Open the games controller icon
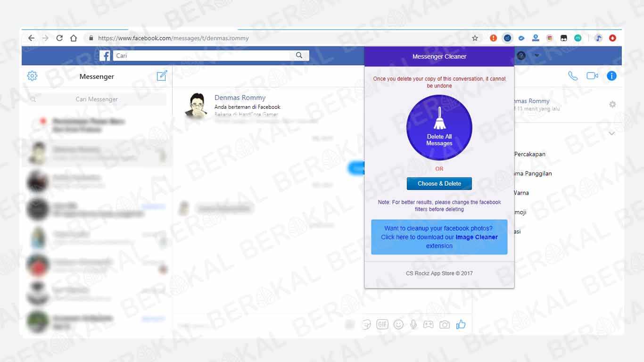This screenshot has width=644, height=362. [x=428, y=324]
